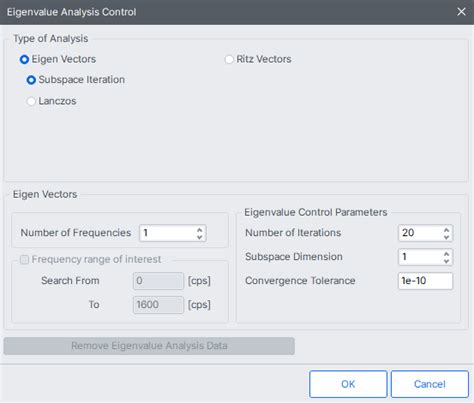Click the To frequency 1600 field
Screen dimensions: 474x403
(x=158, y=305)
